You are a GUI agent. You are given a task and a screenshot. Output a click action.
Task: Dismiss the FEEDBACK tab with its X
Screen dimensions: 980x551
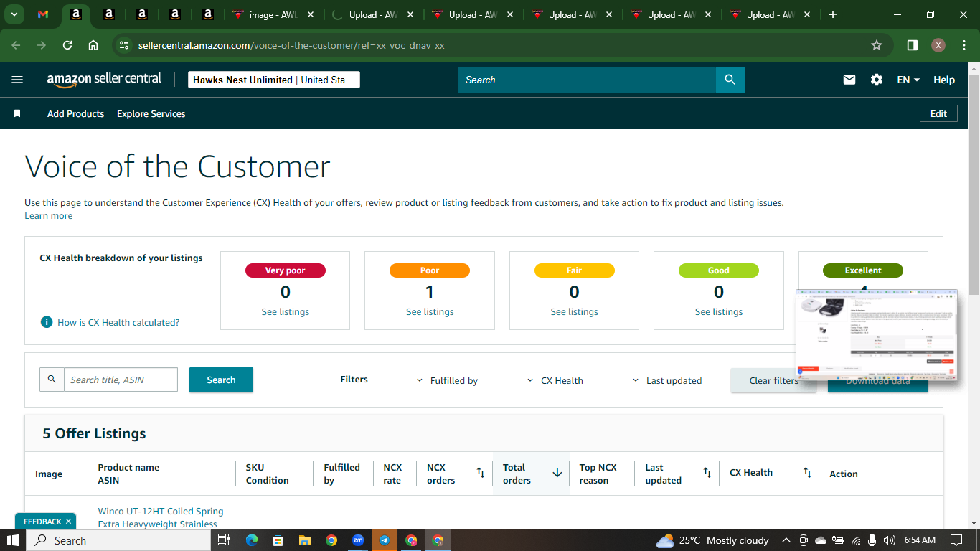[68, 522]
